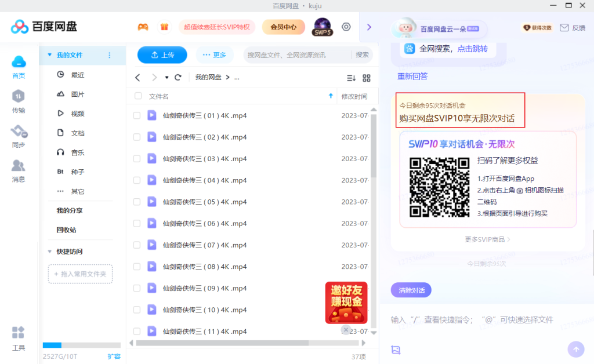Collapse the 快捷访问 section

[50, 252]
